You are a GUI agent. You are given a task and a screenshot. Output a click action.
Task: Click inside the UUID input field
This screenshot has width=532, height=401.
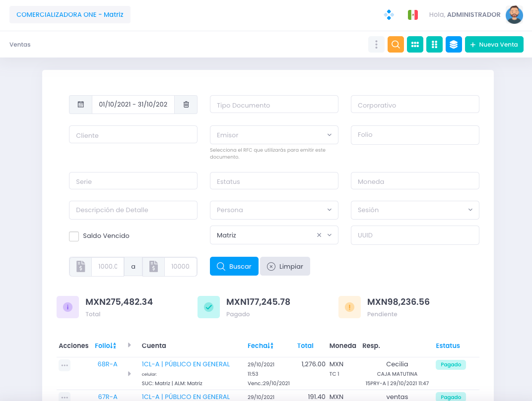pyautogui.click(x=415, y=234)
